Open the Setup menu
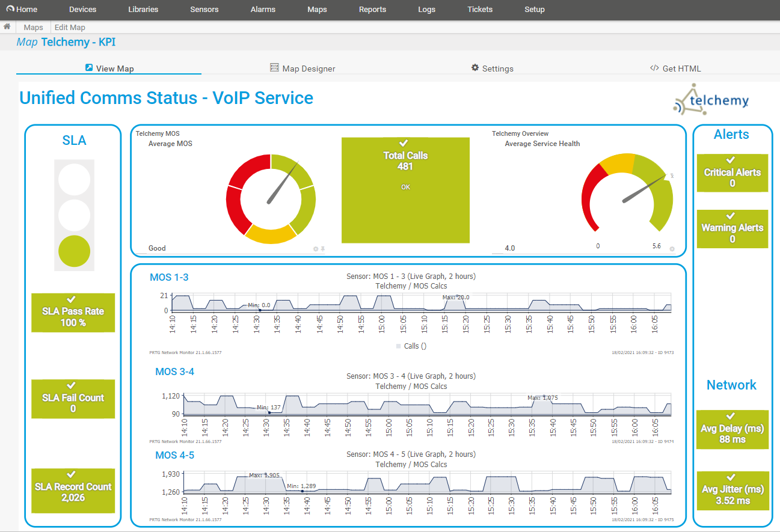The height and width of the screenshot is (532, 780). click(534, 10)
